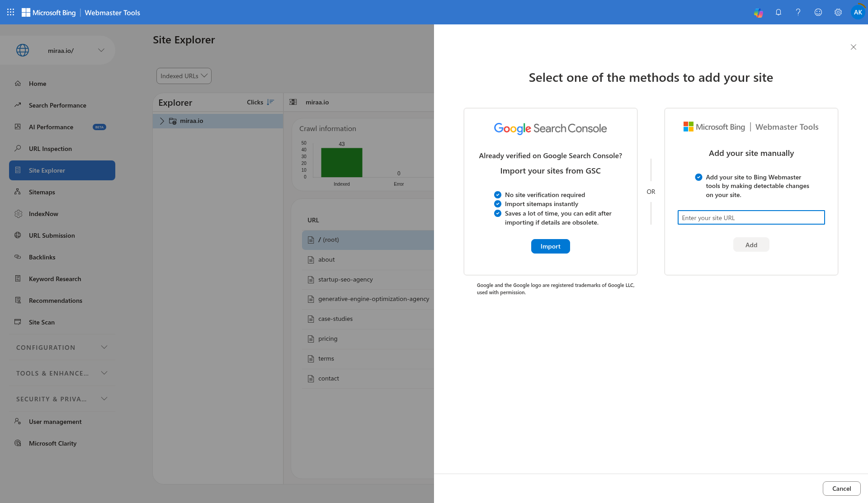Click the feedback smiley icon
Image resolution: width=868 pixels, height=503 pixels.
(818, 12)
